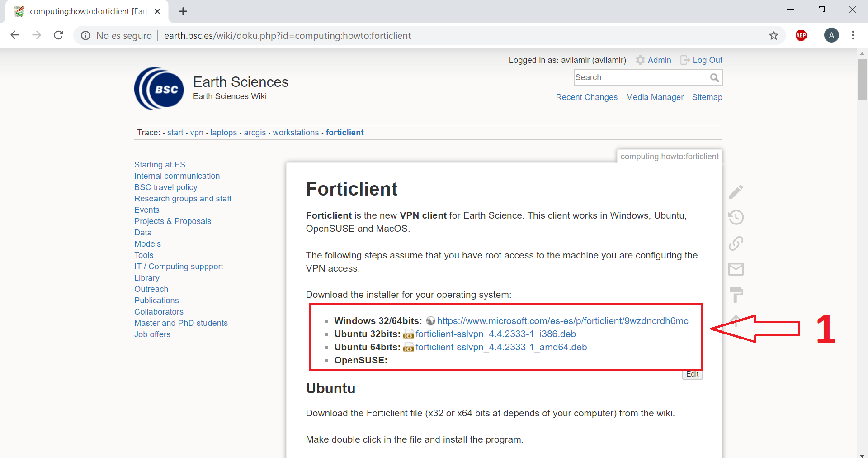
Task: Open a new browser tab
Action: 183,11
